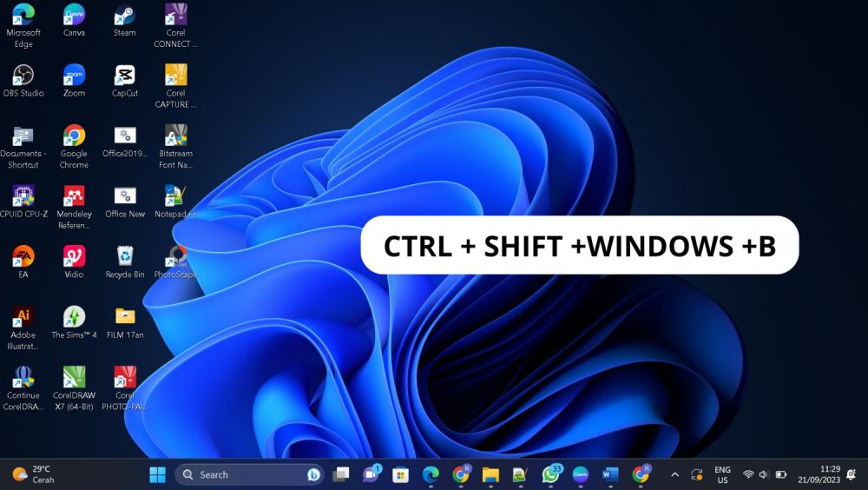This screenshot has height=490, width=868.
Task: Open the taskbar Chrome icon beside Word
Action: [641, 474]
